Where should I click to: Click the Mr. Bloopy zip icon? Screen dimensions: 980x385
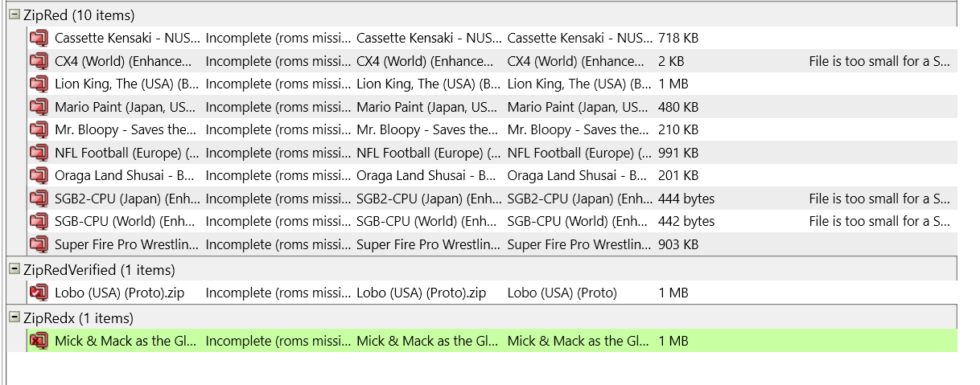[39, 129]
